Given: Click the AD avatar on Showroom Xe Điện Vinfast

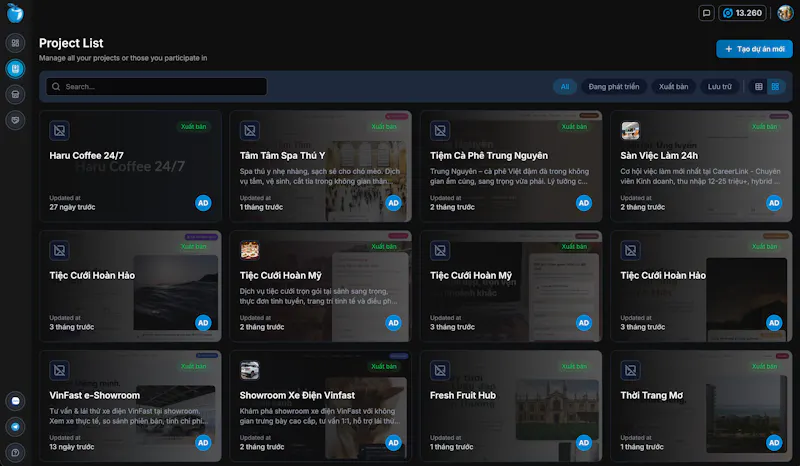Looking at the screenshot, I should pyautogui.click(x=393, y=443).
